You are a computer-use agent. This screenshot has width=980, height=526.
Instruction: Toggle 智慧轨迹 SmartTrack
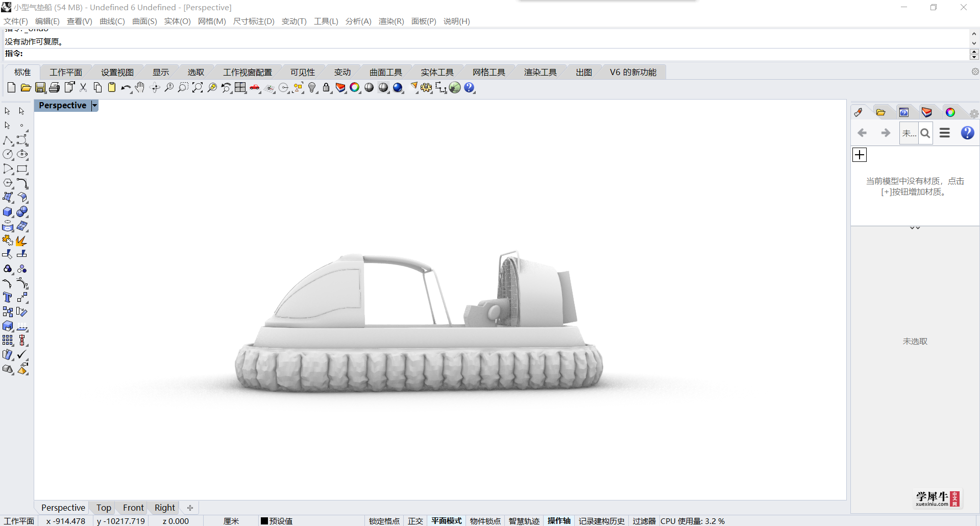(524, 521)
